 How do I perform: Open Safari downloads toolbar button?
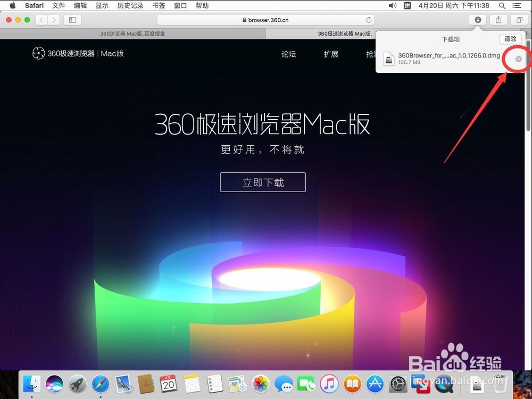point(478,20)
